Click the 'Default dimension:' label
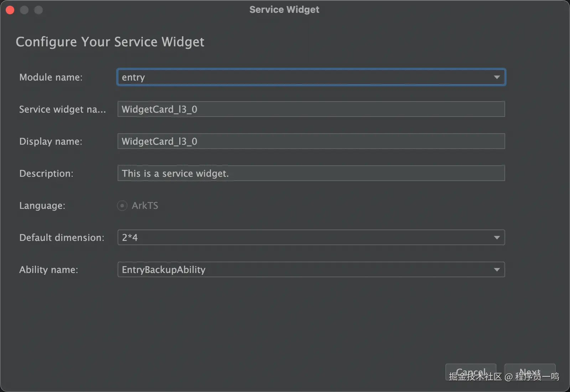 pyautogui.click(x=62, y=238)
